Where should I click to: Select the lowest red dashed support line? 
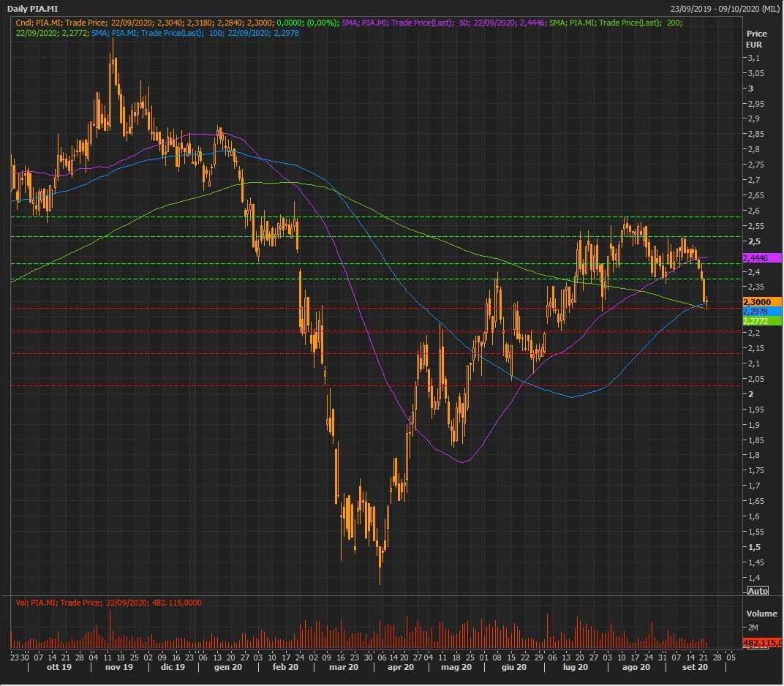pos(366,385)
